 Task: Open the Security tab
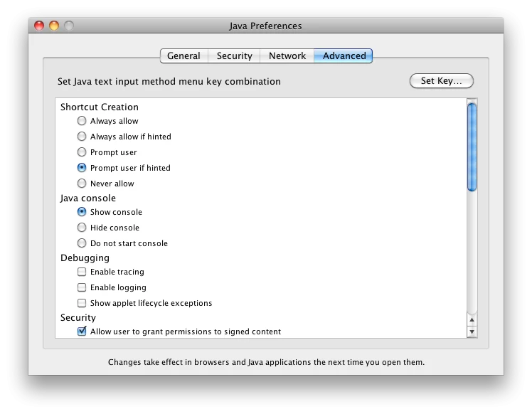click(234, 55)
